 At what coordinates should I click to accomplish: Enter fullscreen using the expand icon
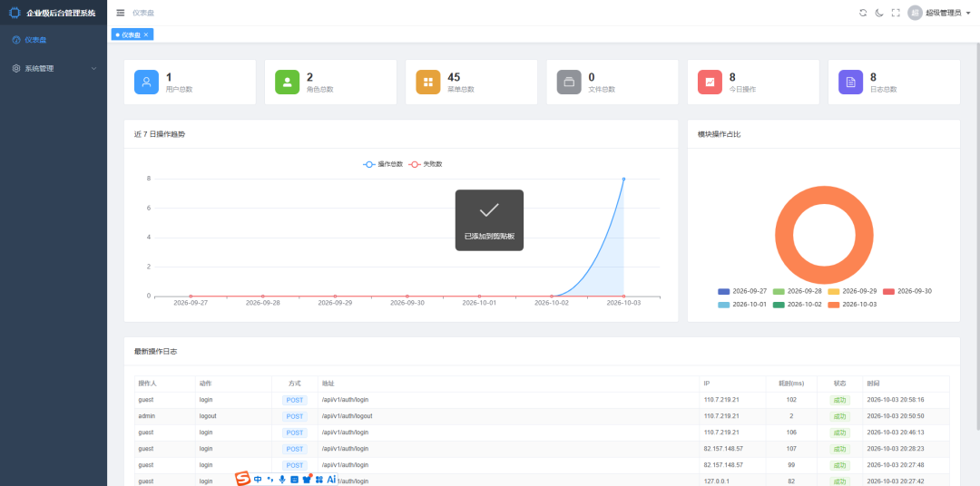click(896, 13)
